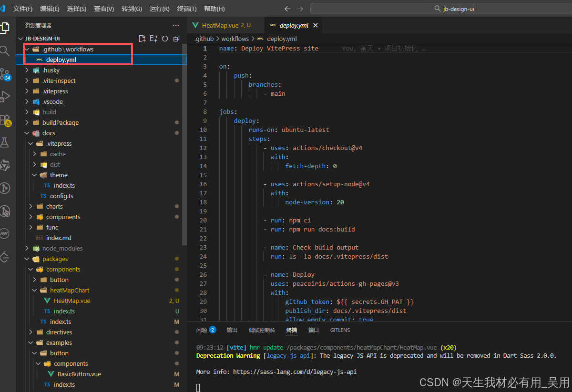The image size is (572, 392).
Task: Open the 帮助(H) menu
Action: (214, 9)
